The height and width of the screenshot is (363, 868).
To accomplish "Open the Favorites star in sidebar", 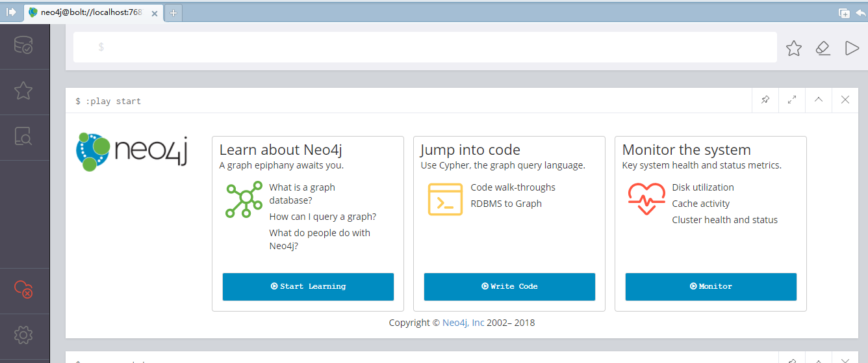I will pos(23,91).
